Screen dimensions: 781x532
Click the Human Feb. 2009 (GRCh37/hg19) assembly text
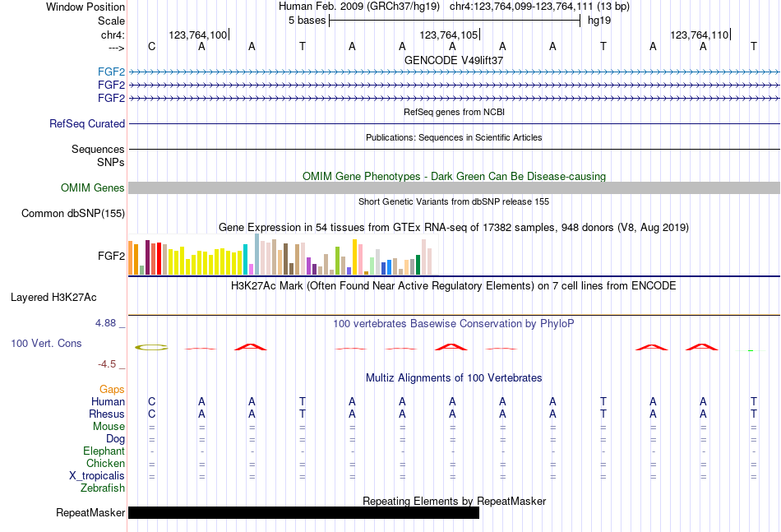click(359, 7)
